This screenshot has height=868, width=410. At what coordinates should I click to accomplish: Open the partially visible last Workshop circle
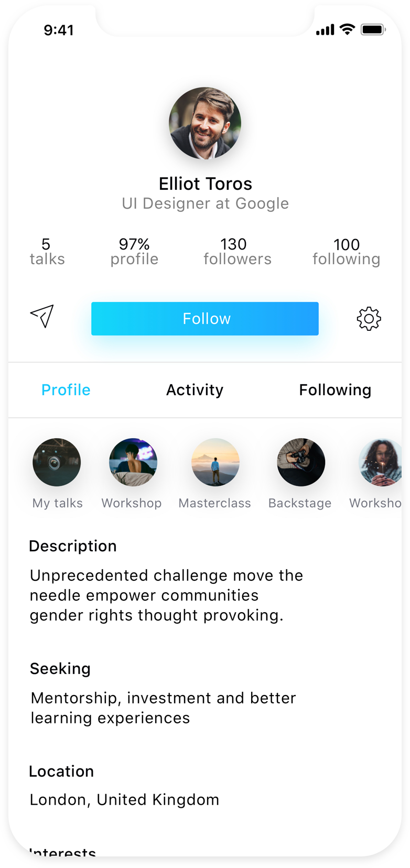tap(380, 462)
